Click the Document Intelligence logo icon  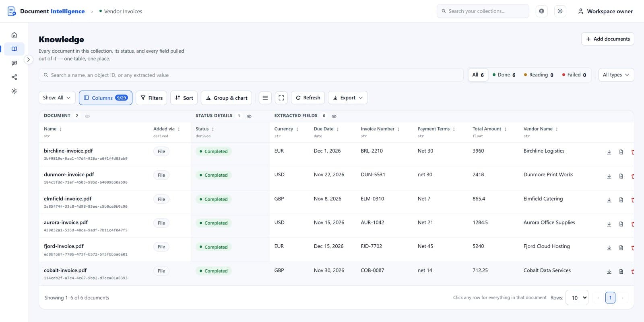tap(12, 11)
